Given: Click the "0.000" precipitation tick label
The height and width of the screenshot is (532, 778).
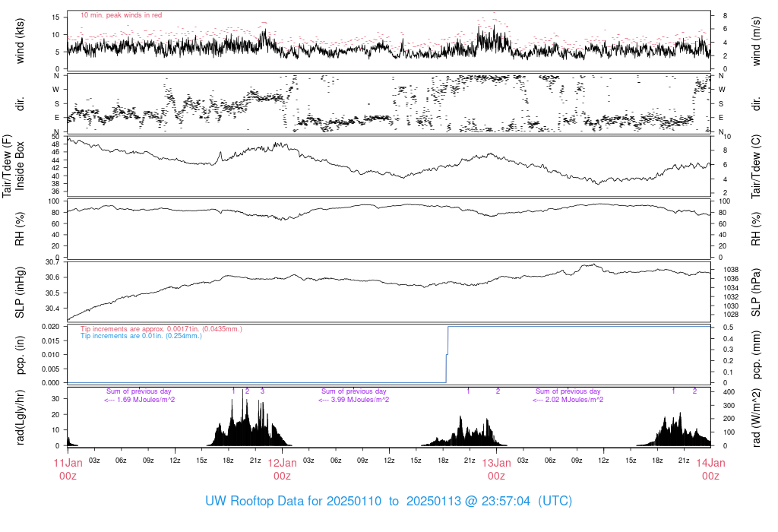Looking at the screenshot, I should [x=50, y=383].
